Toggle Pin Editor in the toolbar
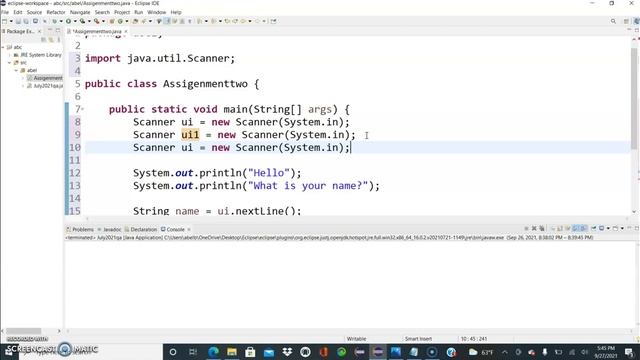 click(273, 21)
